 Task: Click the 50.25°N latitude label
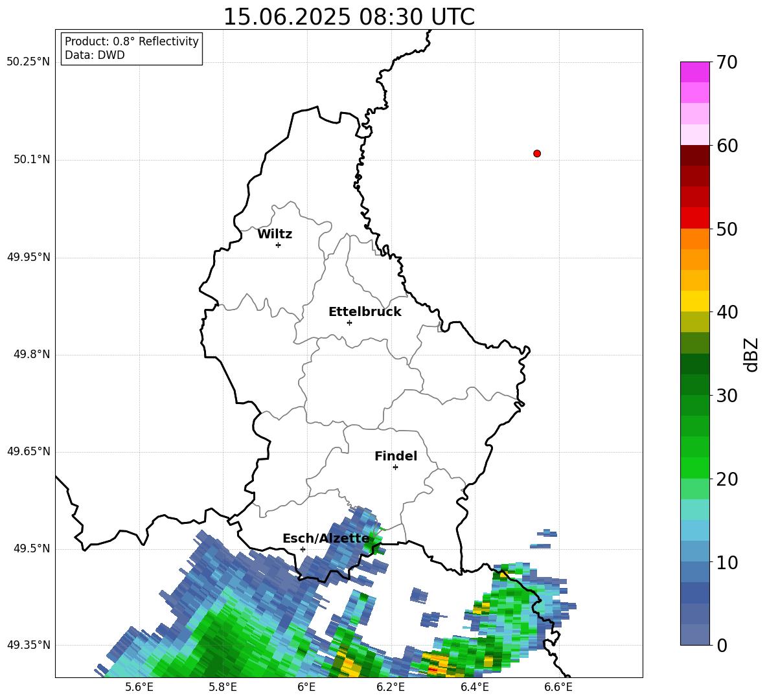tap(29, 62)
